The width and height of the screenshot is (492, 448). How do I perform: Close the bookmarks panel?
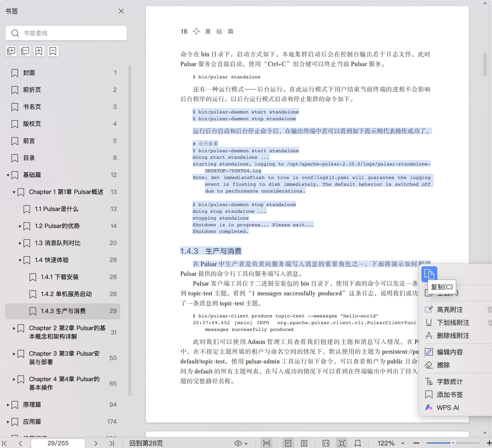pos(121,11)
